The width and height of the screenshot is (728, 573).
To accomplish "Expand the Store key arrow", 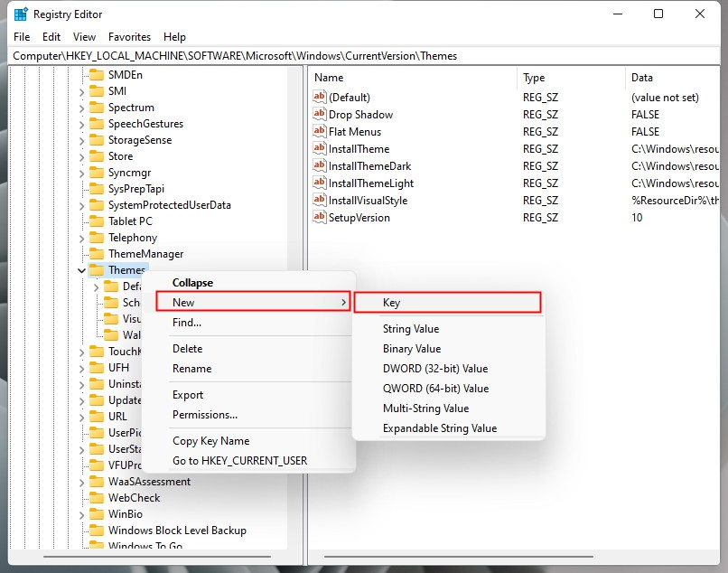I will [81, 157].
